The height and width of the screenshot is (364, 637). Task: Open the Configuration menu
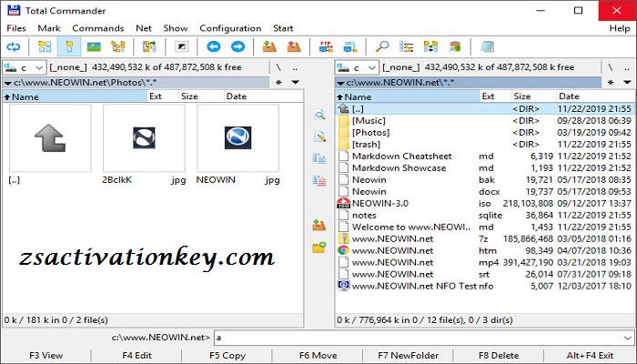coord(230,28)
